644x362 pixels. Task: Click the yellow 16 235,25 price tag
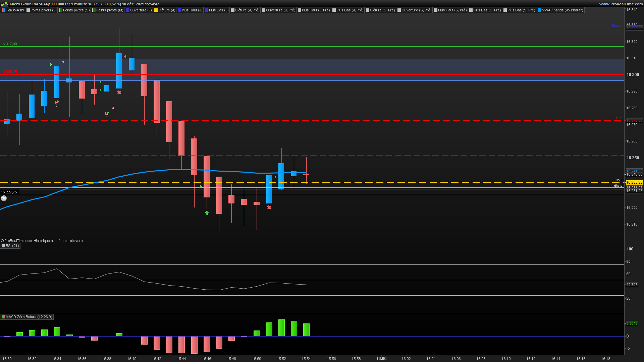(634, 182)
